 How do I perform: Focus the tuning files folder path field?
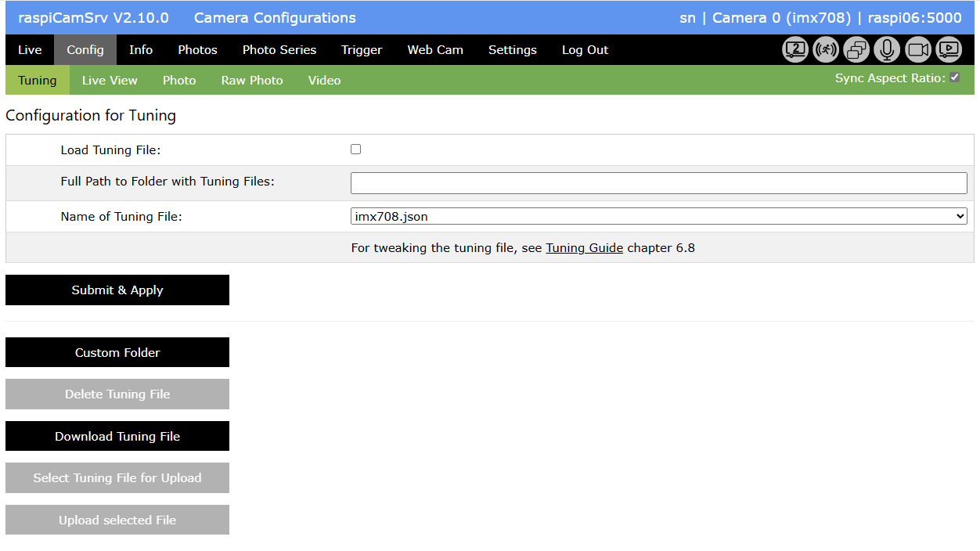[x=658, y=183]
